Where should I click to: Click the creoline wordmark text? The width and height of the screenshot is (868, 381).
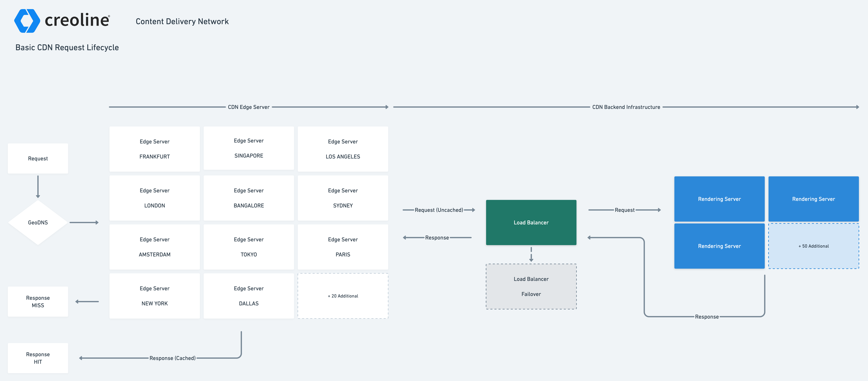coord(77,20)
